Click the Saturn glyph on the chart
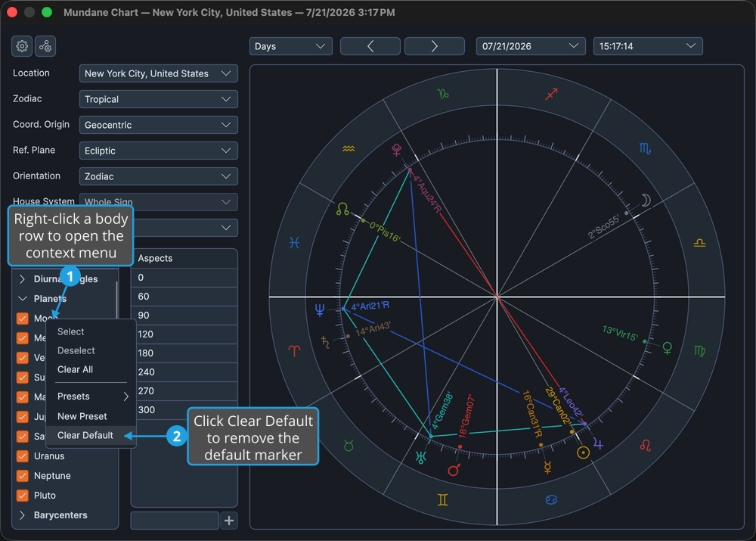This screenshot has width=756, height=541. (325, 342)
